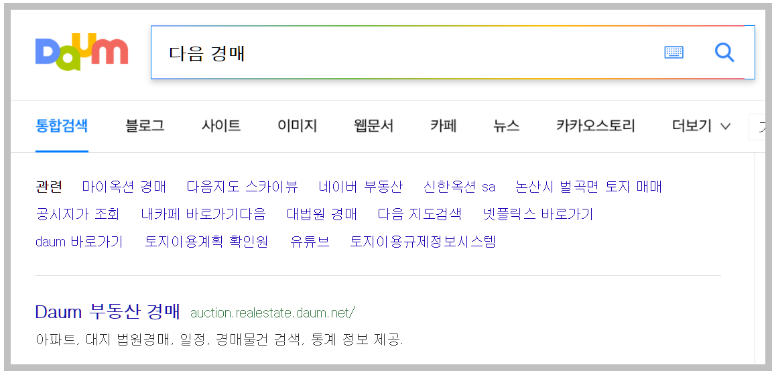
Task: Open the Daum 부동산 경매 result title
Action: click(108, 312)
